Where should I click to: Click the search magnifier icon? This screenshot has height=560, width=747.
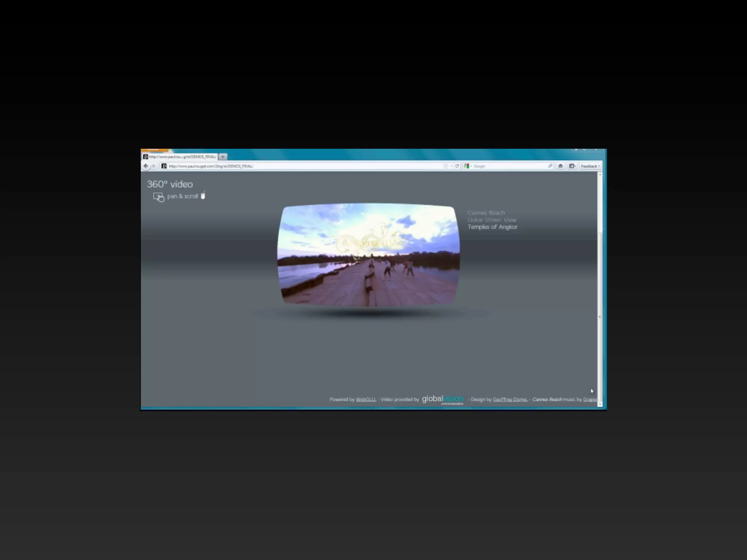(550, 166)
